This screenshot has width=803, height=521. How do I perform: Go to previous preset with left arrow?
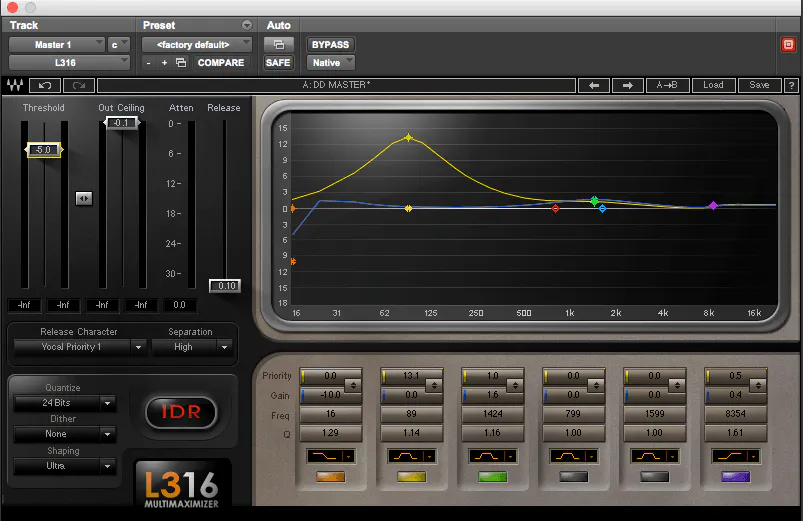tap(594, 86)
